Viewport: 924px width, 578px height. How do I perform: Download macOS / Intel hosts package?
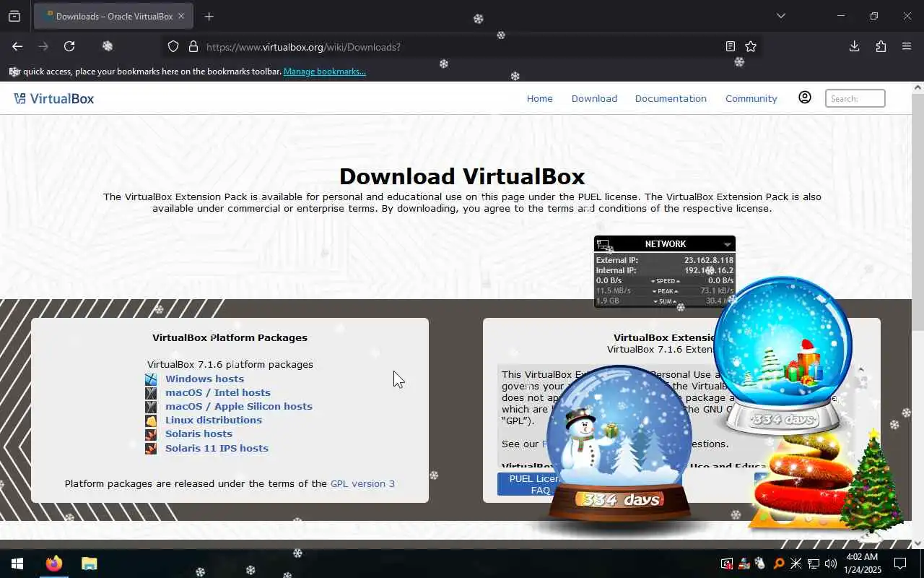[217, 392]
